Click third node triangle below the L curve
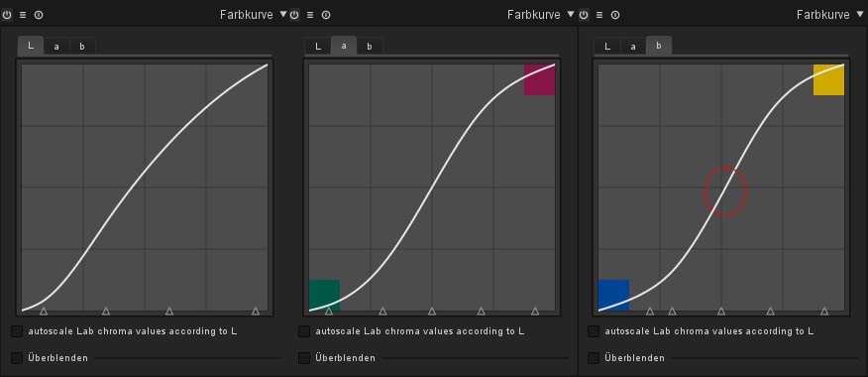Image resolution: width=868 pixels, height=377 pixels. 169,312
